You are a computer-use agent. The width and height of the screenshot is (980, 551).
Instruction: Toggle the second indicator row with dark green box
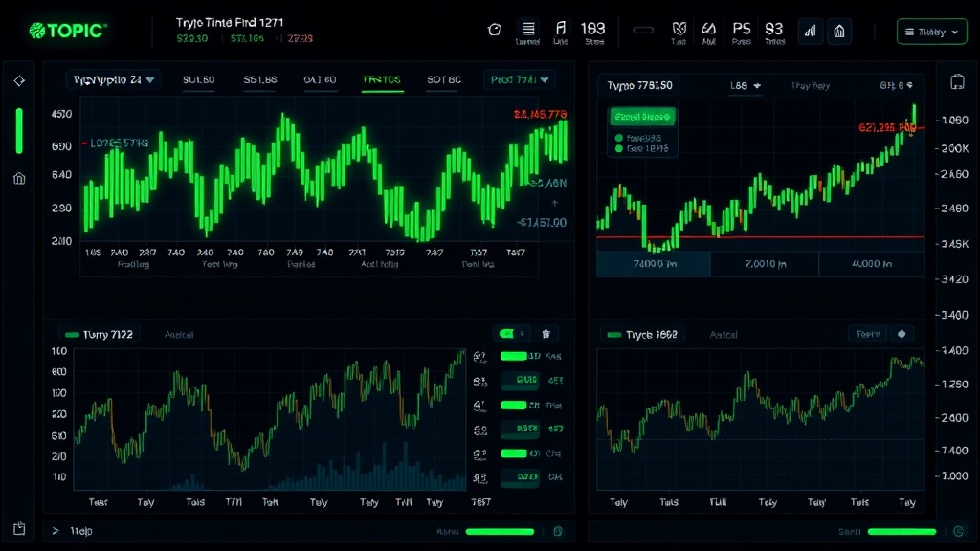tap(520, 380)
